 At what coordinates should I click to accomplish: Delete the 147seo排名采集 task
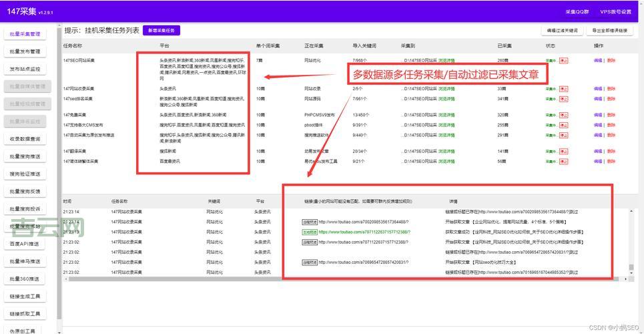(x=611, y=99)
